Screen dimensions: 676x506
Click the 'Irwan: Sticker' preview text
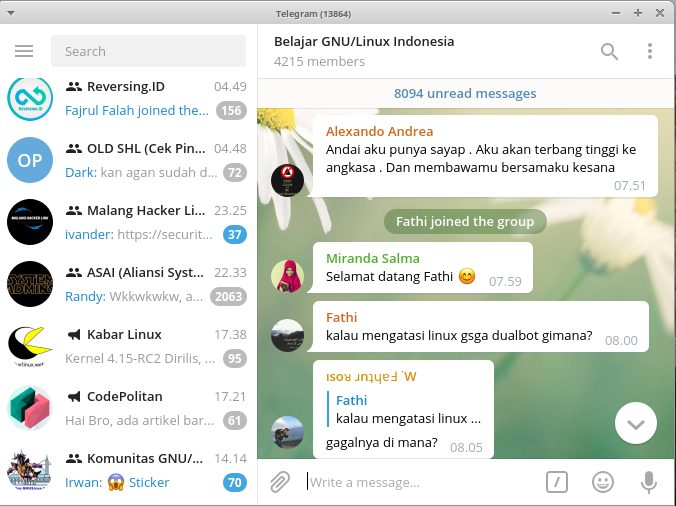pos(117,483)
